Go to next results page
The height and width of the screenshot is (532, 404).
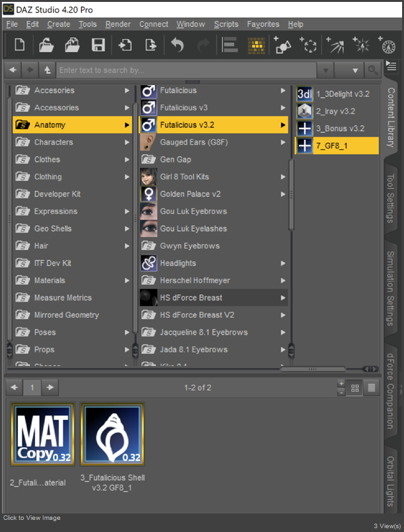[x=50, y=387]
